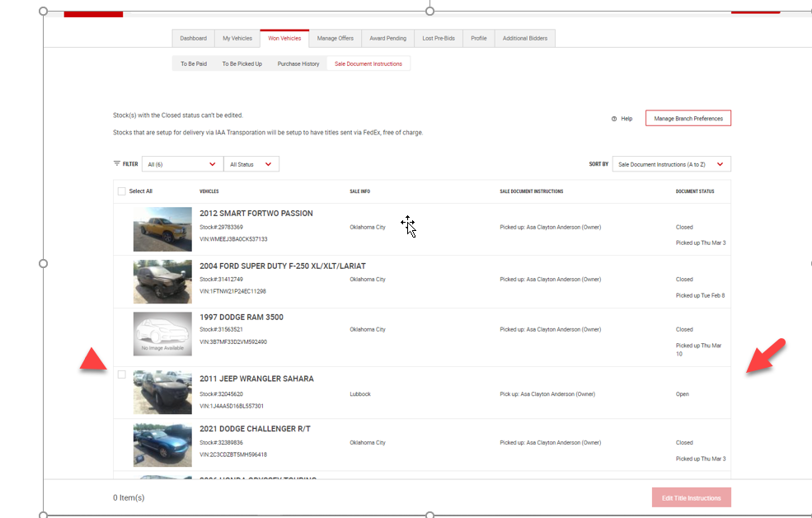This screenshot has width=812, height=518.
Task: Open the 2012 Smart Fortwo Passion thumbnail
Action: [162, 229]
